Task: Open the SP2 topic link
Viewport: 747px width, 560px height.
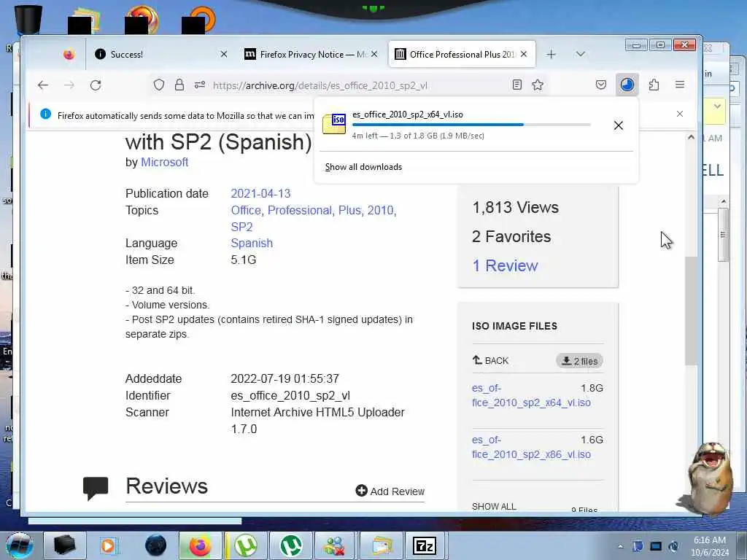Action: pos(241,227)
